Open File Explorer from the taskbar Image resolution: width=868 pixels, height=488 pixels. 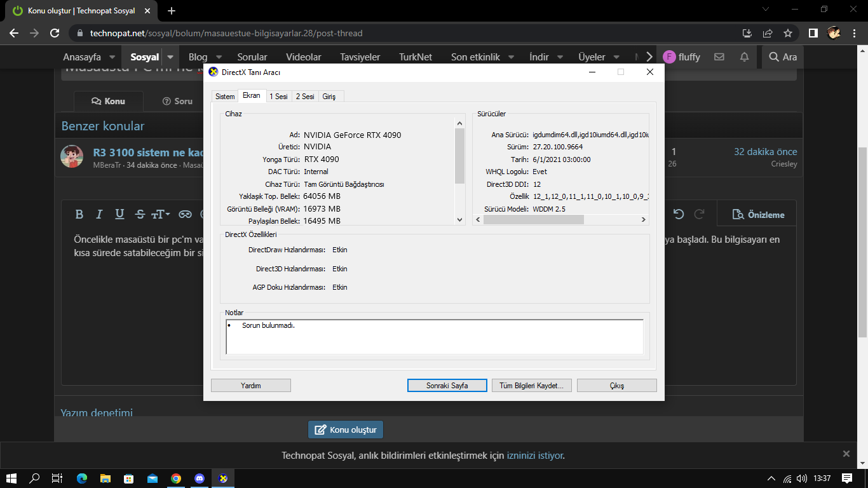105,478
